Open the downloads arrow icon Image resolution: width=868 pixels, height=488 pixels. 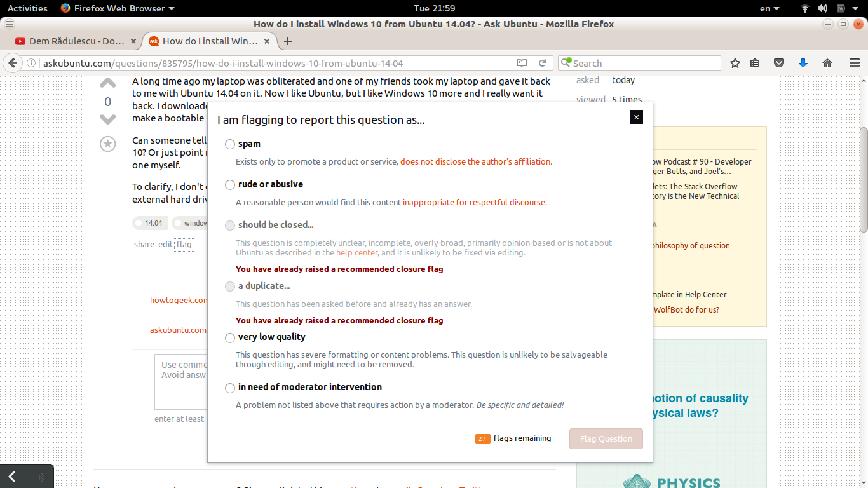803,63
